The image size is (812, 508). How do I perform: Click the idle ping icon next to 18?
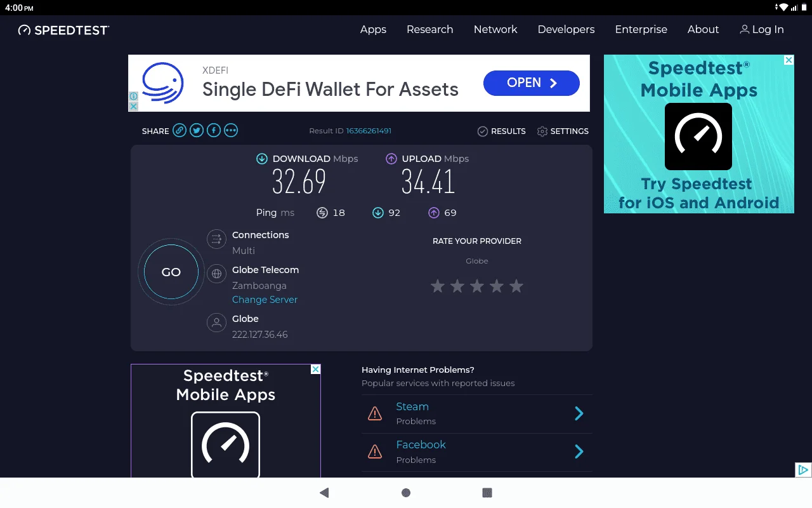[322, 213]
